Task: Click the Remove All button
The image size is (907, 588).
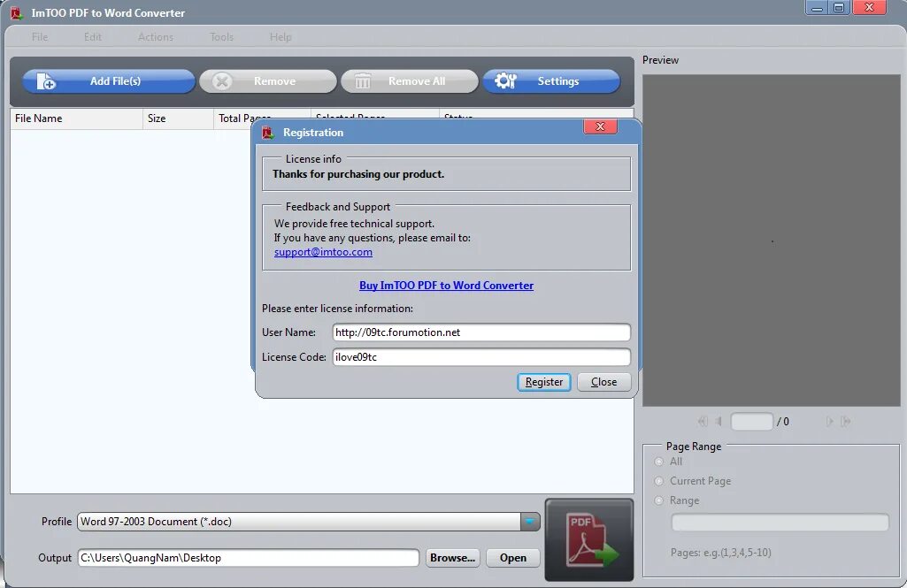Action: pyautogui.click(x=410, y=81)
